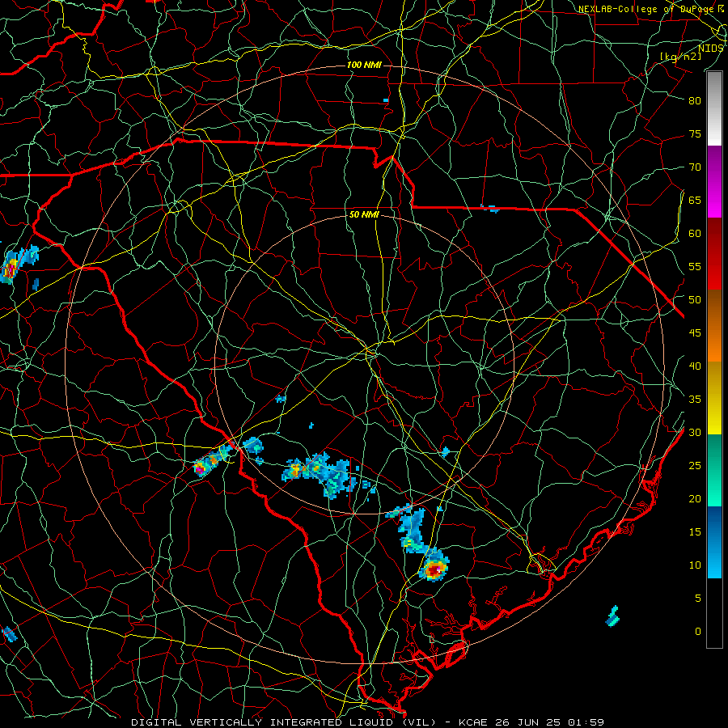Click the magenta-core storm cell at the west edge
This screenshot has width=728, height=728.
click(x=11, y=269)
